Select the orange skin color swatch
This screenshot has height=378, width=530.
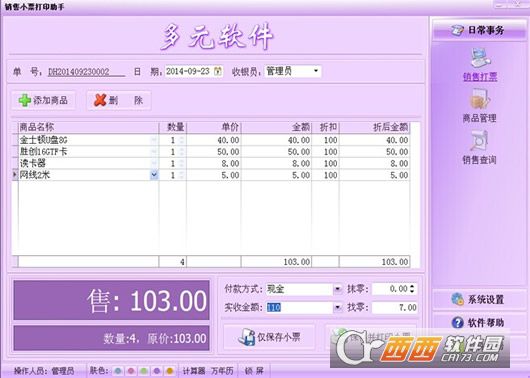click(170, 371)
